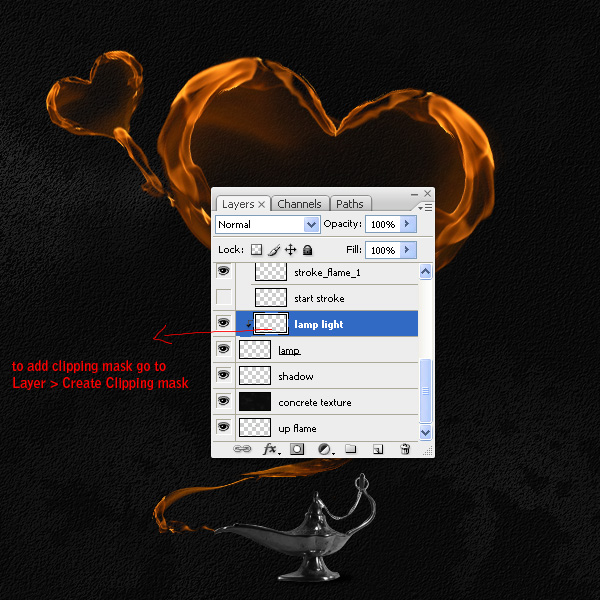The width and height of the screenshot is (600, 600).
Task: Add a layer mask
Action: click(x=297, y=449)
